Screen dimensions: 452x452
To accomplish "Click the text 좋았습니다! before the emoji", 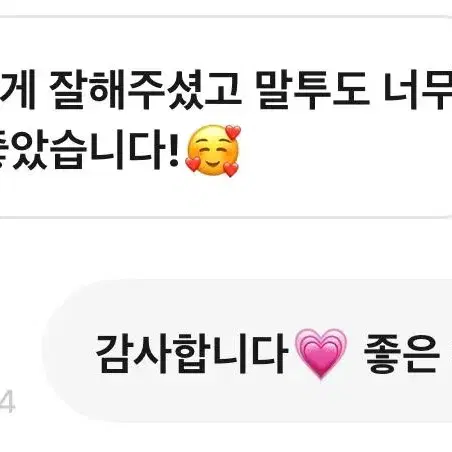I will (x=89, y=150).
